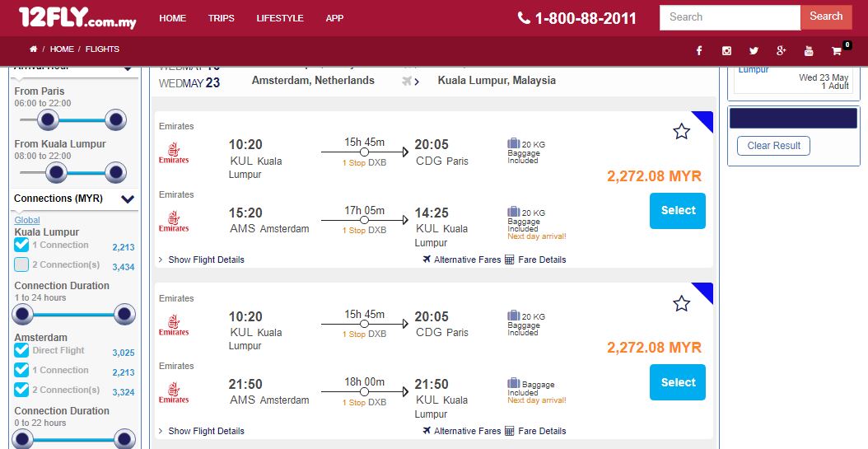
Task: Expand Show Flight Details for first result
Action: (206, 260)
